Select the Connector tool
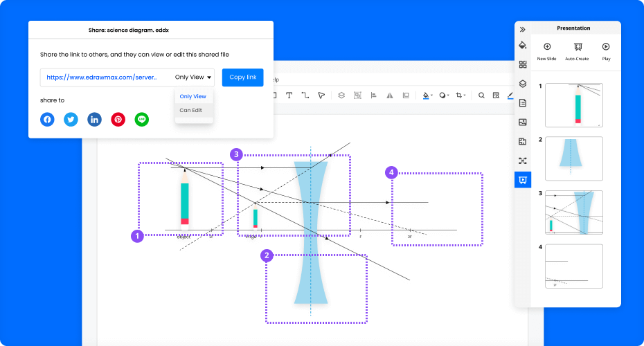The height and width of the screenshot is (346, 644). click(x=305, y=95)
